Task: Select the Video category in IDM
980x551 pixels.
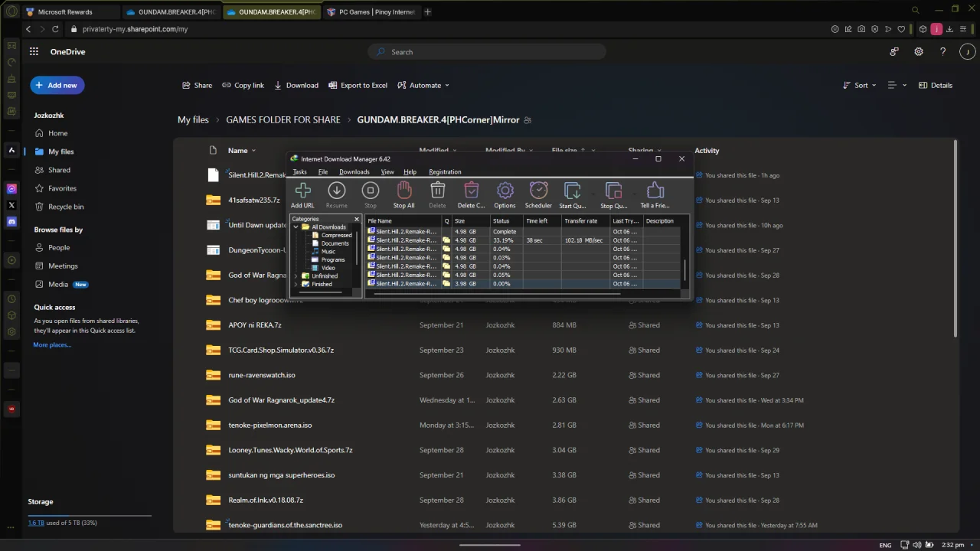Action: point(328,268)
